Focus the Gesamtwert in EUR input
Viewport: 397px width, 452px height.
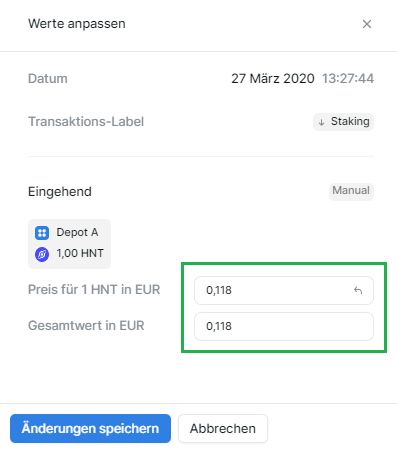tap(284, 326)
